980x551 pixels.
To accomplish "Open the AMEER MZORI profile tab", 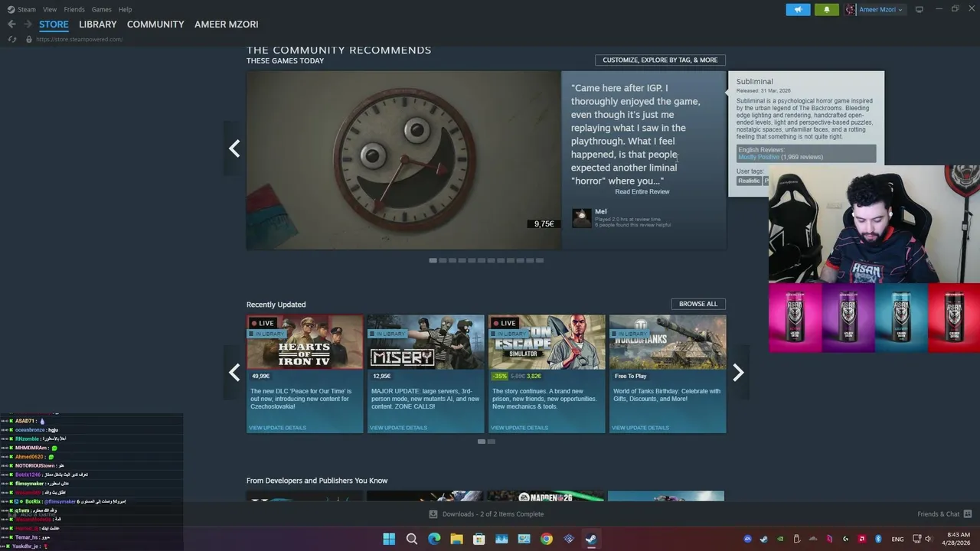I will pos(227,24).
